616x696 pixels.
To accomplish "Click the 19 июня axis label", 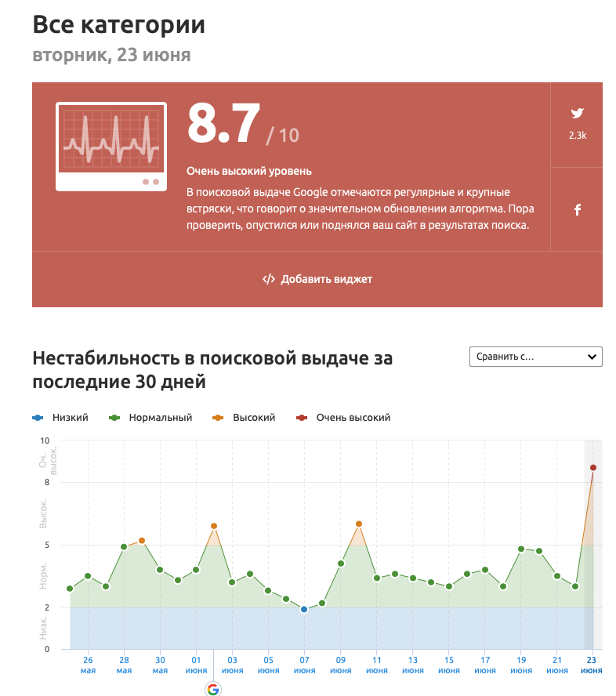I will tap(521, 665).
